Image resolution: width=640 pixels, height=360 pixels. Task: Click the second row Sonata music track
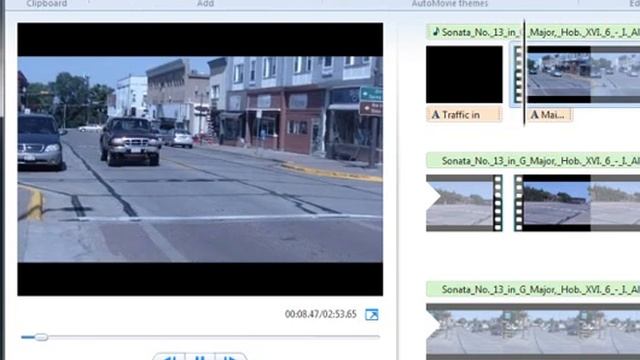(533, 160)
